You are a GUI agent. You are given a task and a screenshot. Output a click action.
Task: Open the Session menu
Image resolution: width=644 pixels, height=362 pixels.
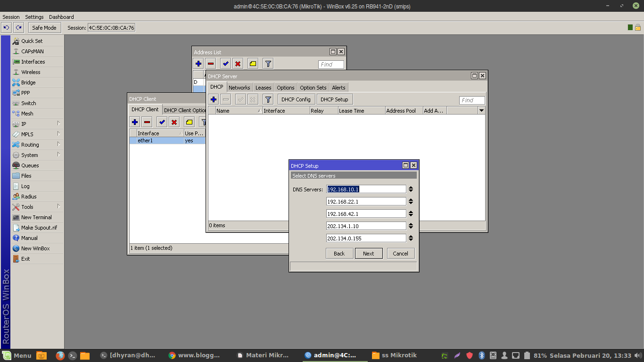pos(11,17)
